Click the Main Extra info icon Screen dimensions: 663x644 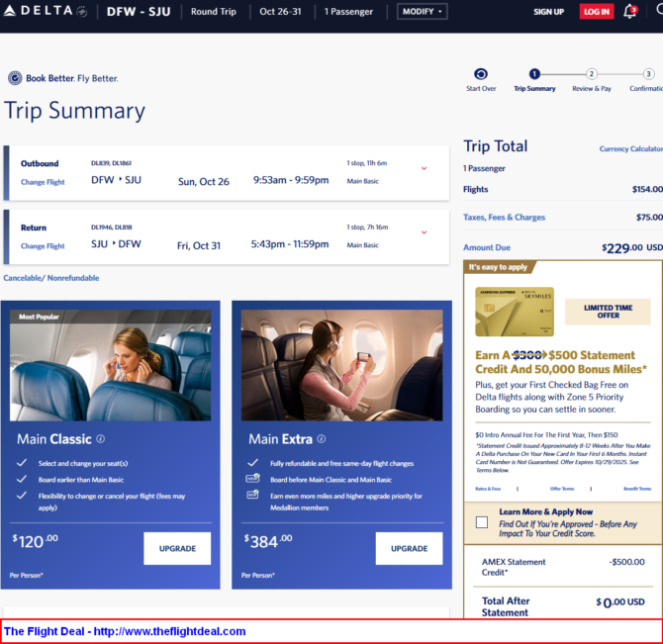pos(321,439)
